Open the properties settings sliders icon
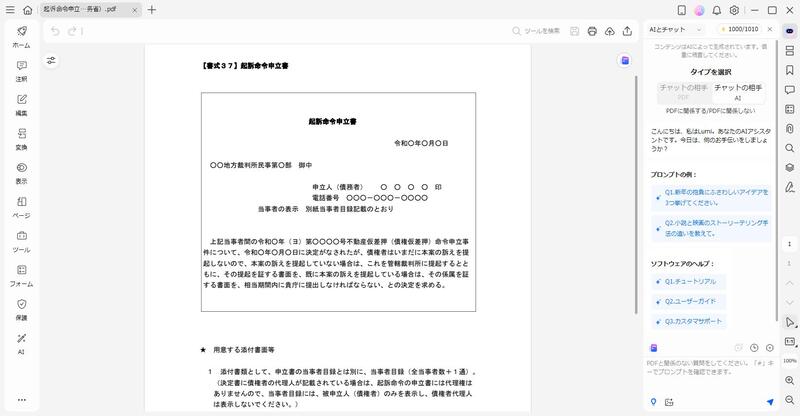800x416 pixels. [x=51, y=61]
